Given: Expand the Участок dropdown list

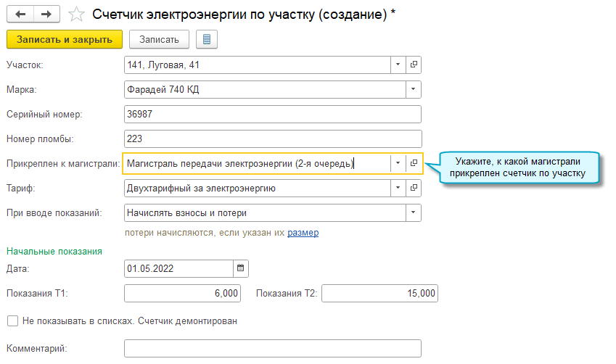Looking at the screenshot, I should click(398, 65).
